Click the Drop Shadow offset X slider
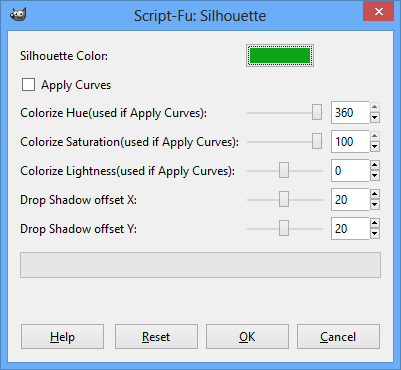Screen dimensions: 401x370 tap(285, 200)
